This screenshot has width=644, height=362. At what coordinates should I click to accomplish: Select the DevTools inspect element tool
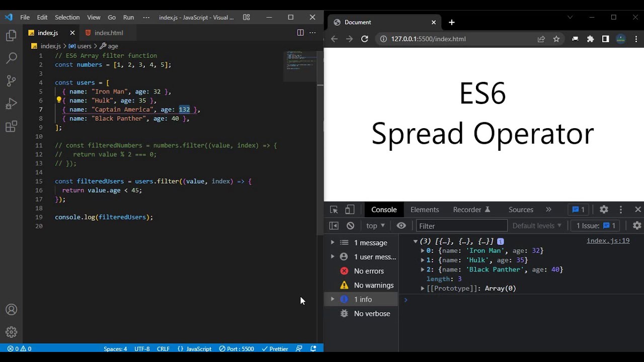click(334, 210)
